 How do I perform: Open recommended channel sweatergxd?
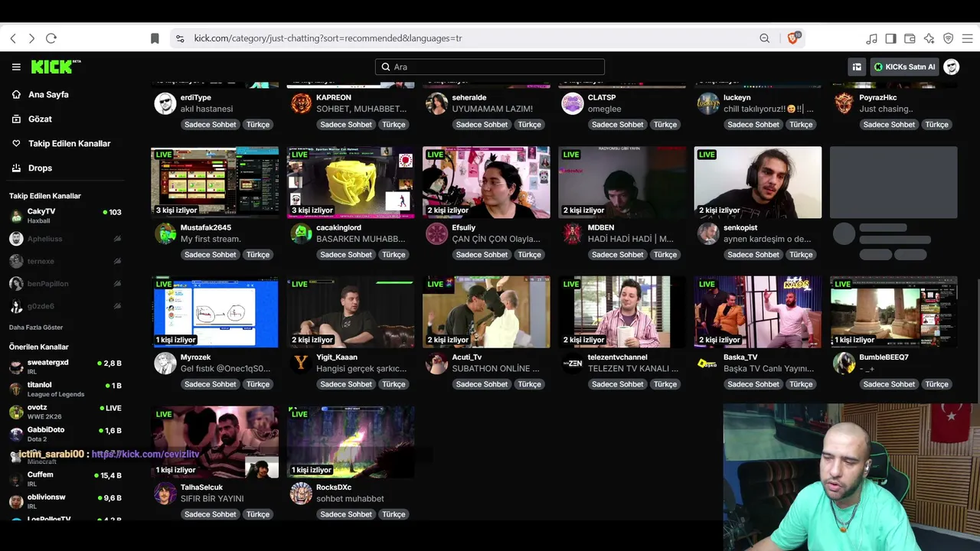(x=65, y=367)
